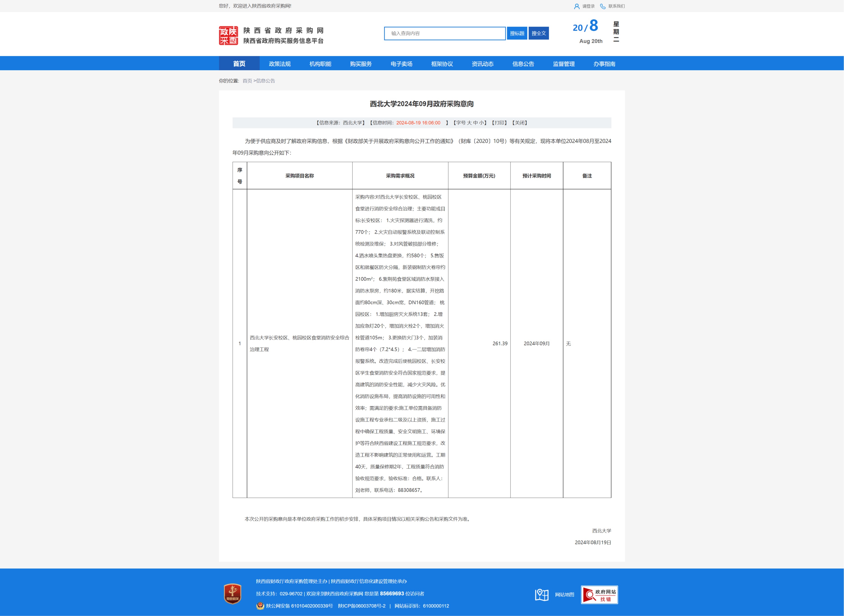Image resolution: width=844 pixels, height=616 pixels.
Task: Go to the 信息公告 navigation tab
Action: point(523,64)
